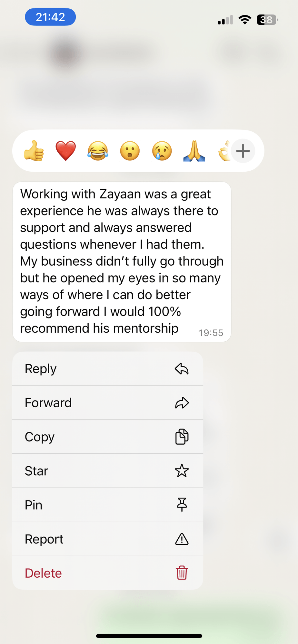React with crying face emoji

tap(162, 151)
